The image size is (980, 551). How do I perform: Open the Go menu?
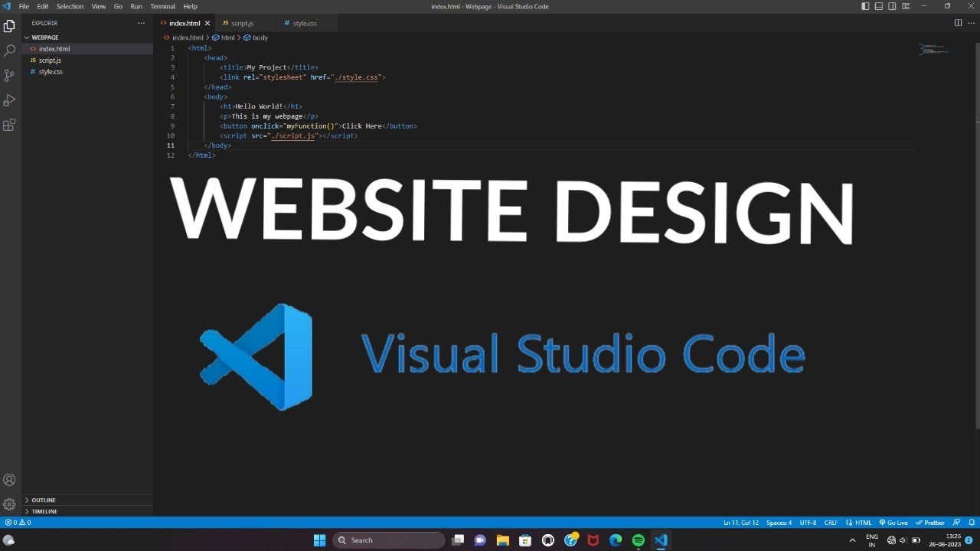(x=118, y=6)
